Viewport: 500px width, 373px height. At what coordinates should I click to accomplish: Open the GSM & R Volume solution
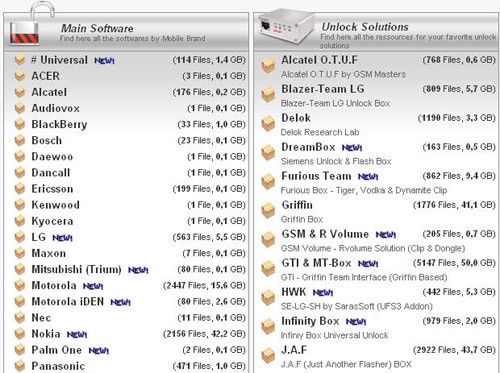[x=325, y=234]
